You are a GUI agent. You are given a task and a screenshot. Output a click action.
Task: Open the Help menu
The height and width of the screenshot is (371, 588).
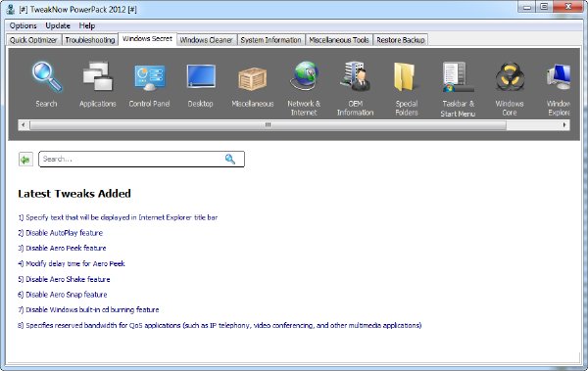click(x=86, y=25)
